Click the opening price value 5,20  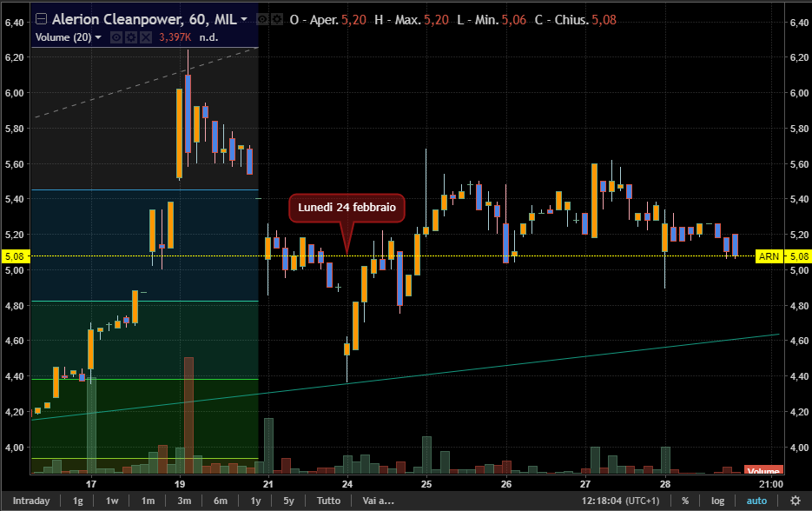pos(353,20)
